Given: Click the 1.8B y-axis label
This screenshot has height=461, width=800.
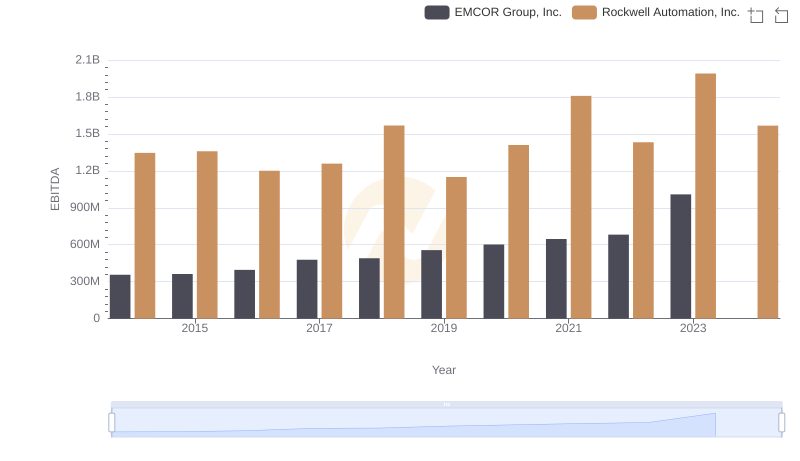Looking at the screenshot, I should coord(88,97).
